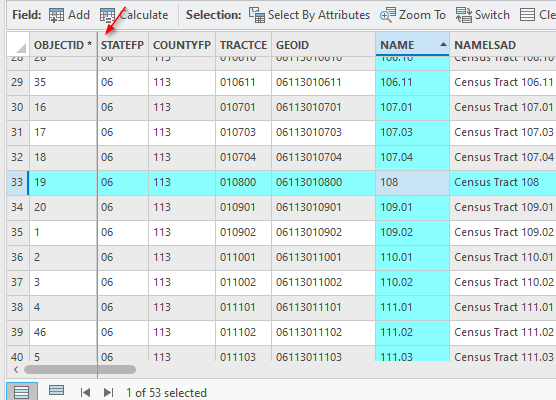Show all records view button
This screenshot has width=556, height=400.
22,392
